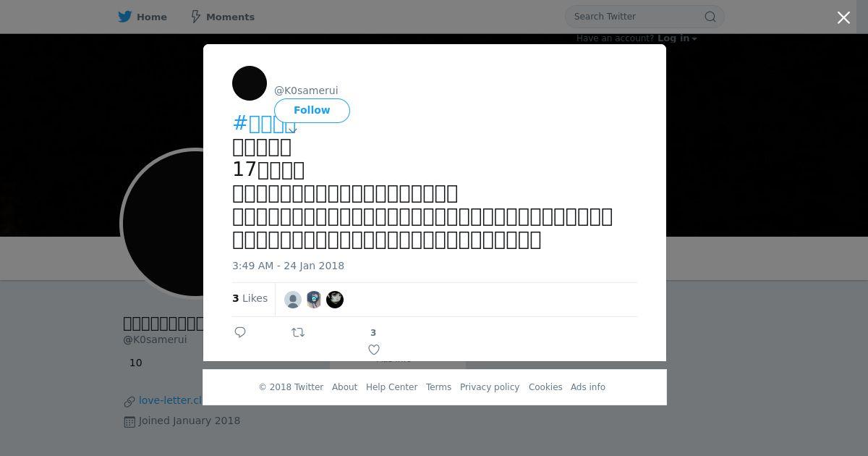
Task: Open the 3:49 AM tweet timestamp
Action: coord(288,266)
